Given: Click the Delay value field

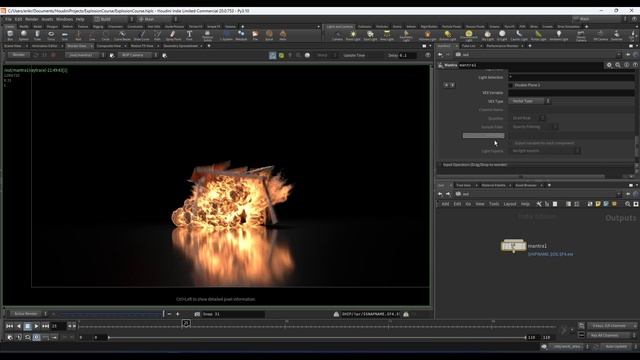Looking at the screenshot, I should (407, 55).
